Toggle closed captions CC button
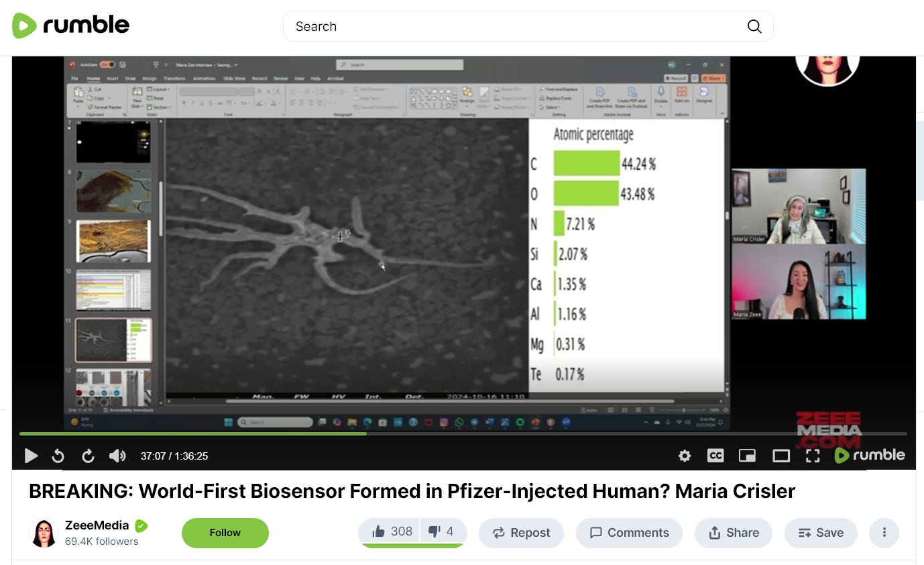 [715, 456]
